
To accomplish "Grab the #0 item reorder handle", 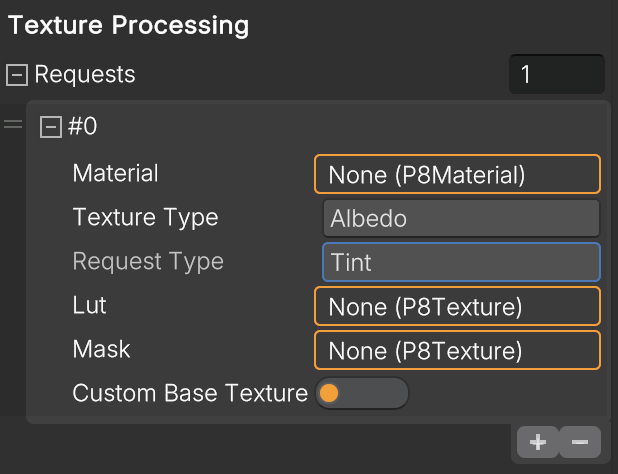I will (x=13, y=124).
